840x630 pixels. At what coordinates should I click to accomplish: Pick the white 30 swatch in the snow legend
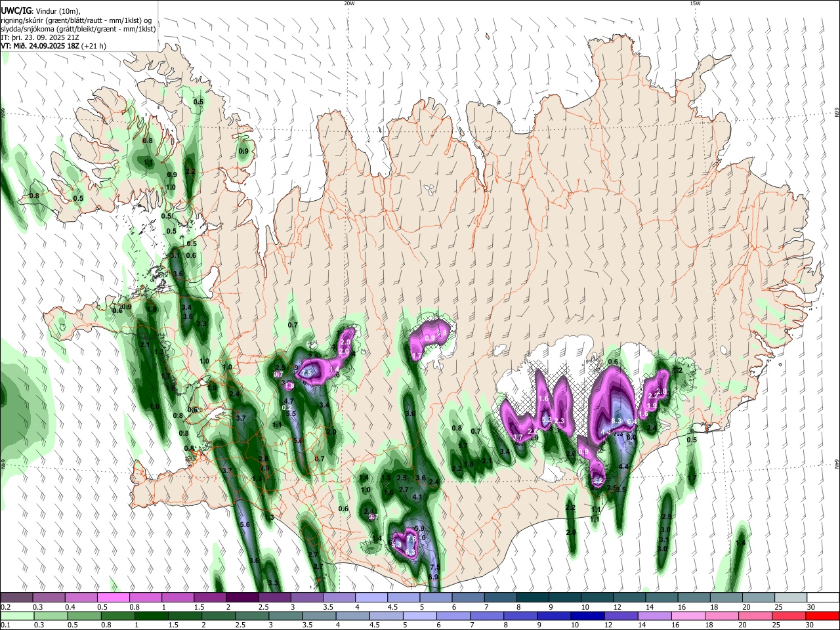pos(823,597)
